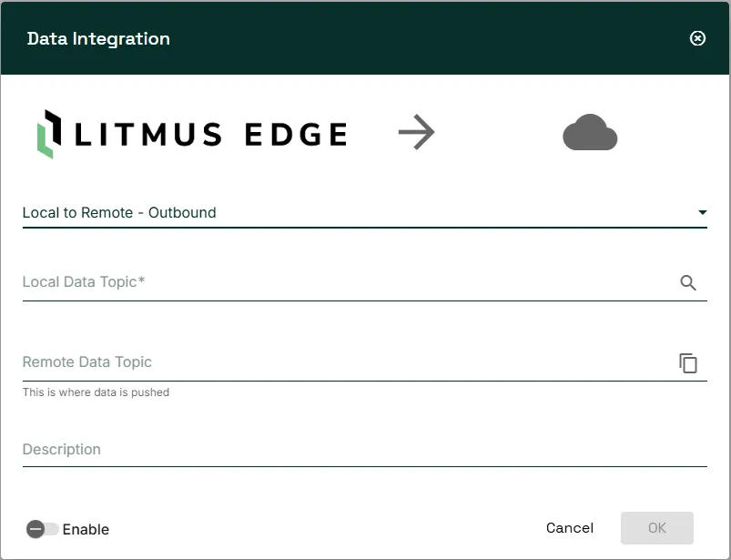The image size is (731, 560).
Task: Click the dark green dialog header bar
Action: click(364, 38)
